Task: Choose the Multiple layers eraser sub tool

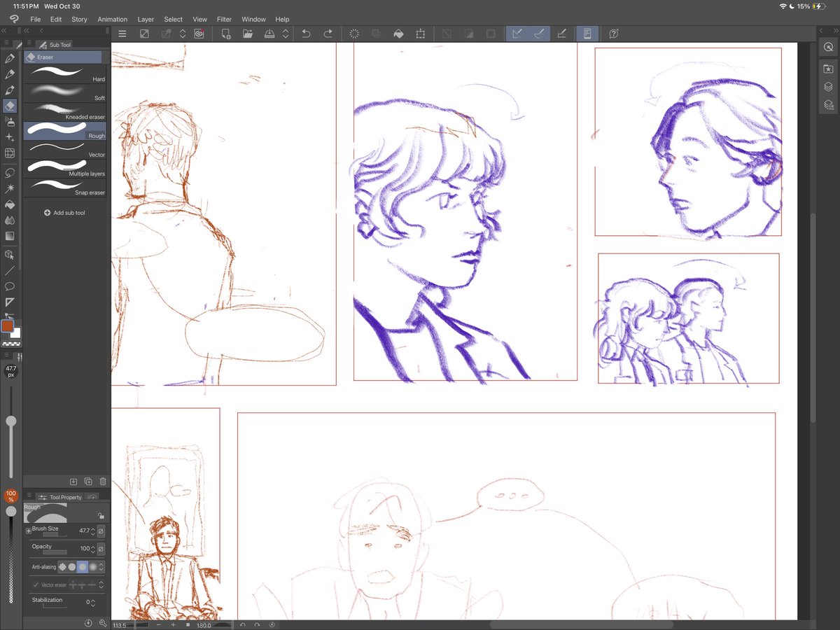Action: 65,169
